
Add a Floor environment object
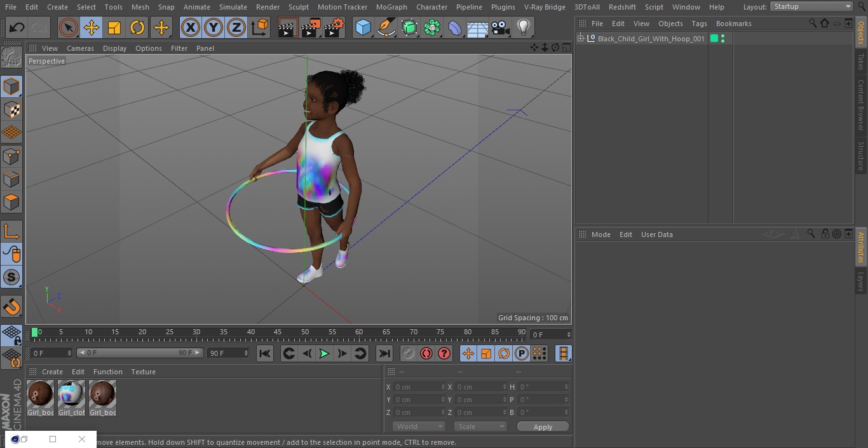click(x=478, y=28)
